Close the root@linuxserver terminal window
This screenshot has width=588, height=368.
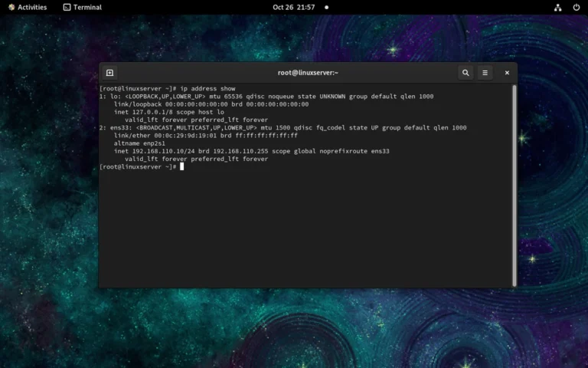[507, 73]
